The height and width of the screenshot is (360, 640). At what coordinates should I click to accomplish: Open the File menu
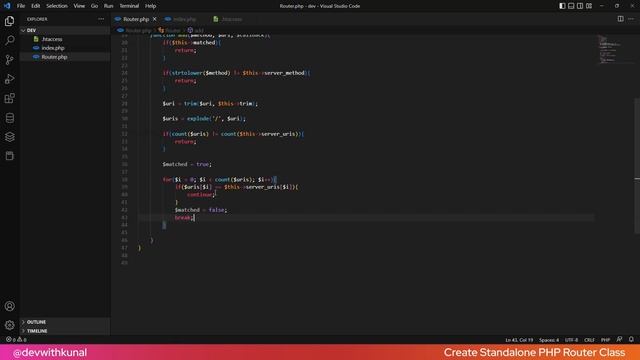(x=21, y=6)
